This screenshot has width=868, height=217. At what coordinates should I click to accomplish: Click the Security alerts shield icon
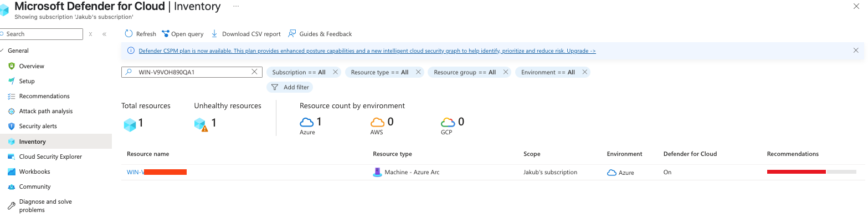(x=11, y=126)
